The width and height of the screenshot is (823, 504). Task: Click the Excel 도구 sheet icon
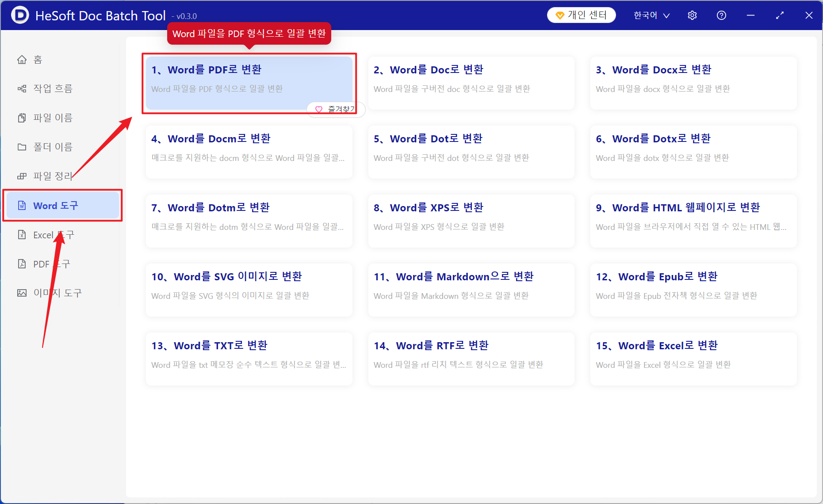(22, 235)
